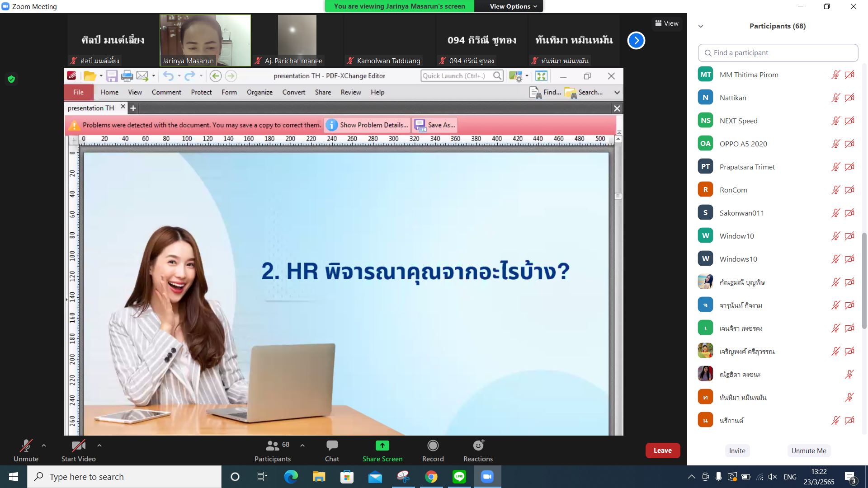Click the UI options monitor icon
Viewport: 868px width, 488px height.
(x=515, y=76)
